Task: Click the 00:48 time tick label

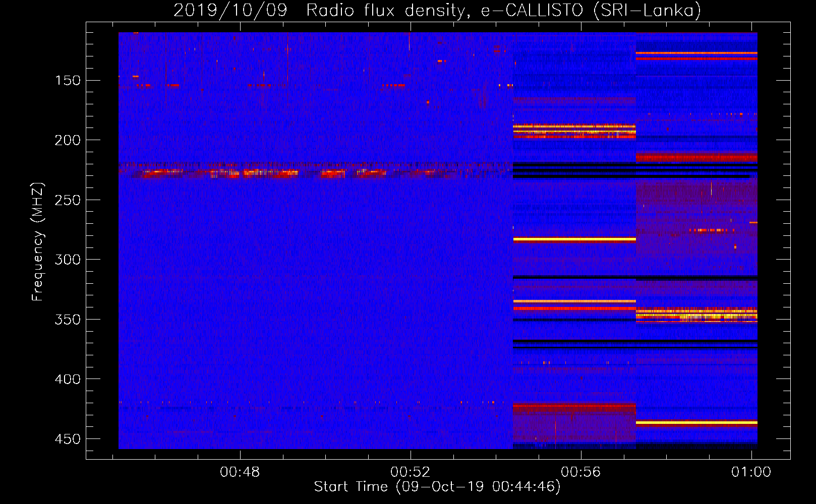Action: 240,472
